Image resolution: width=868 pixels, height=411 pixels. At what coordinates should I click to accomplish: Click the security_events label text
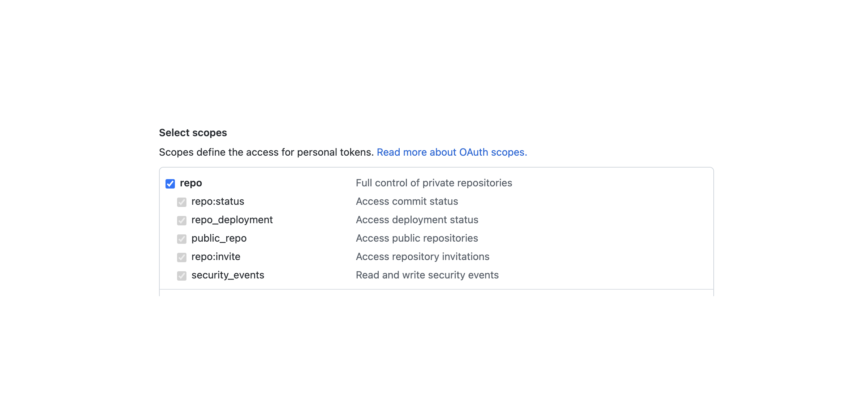[x=228, y=275]
